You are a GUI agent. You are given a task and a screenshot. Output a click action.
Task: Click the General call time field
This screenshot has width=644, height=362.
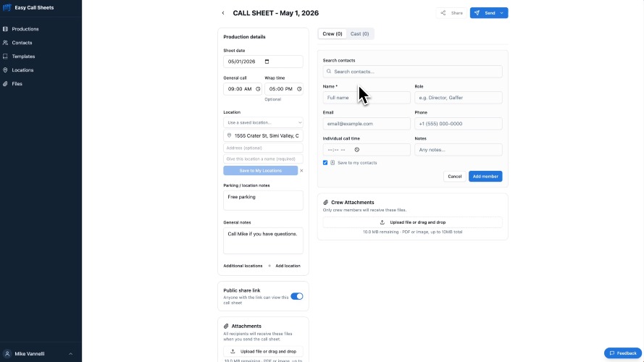pos(243,89)
